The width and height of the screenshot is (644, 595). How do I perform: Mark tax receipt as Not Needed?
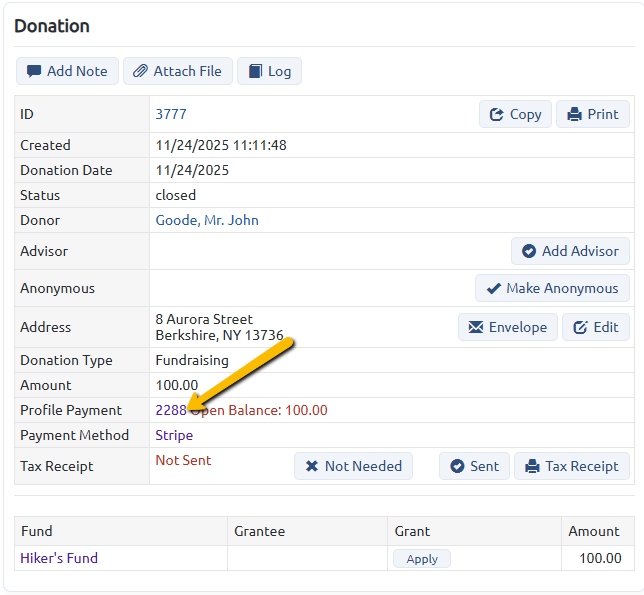pos(353,466)
